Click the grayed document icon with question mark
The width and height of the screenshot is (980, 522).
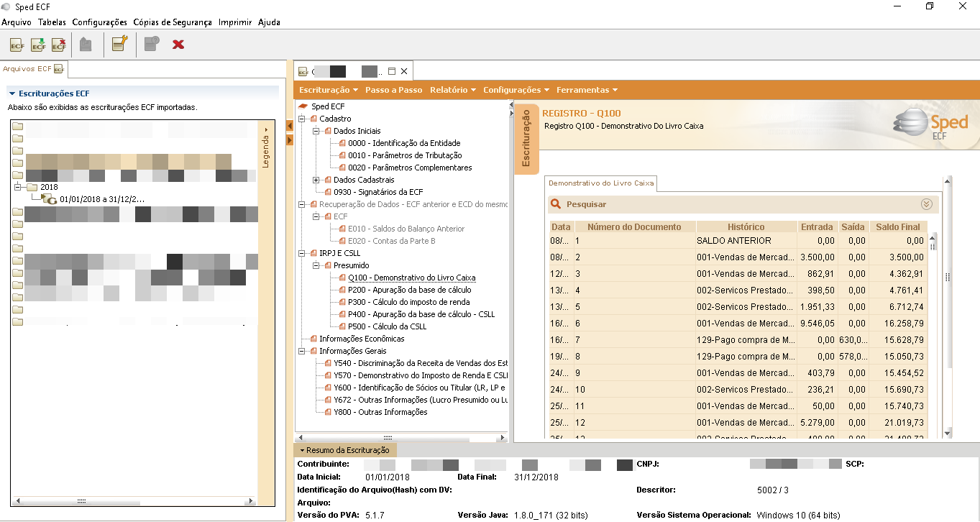pos(151,45)
